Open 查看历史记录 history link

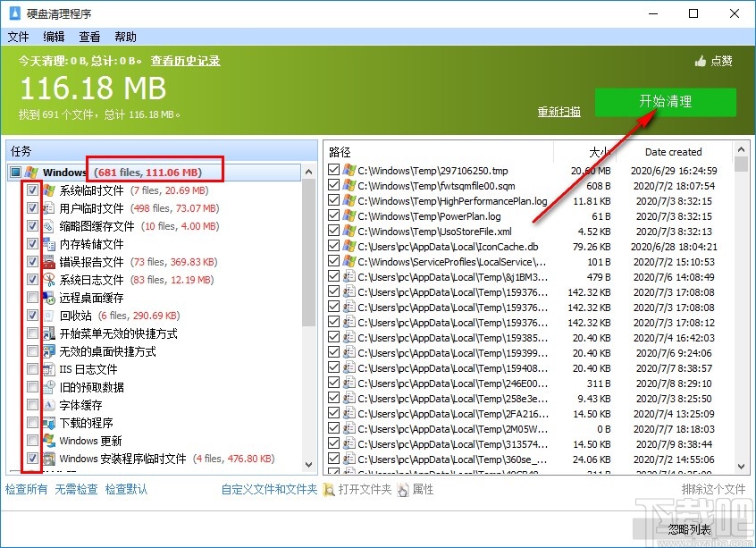(x=186, y=61)
